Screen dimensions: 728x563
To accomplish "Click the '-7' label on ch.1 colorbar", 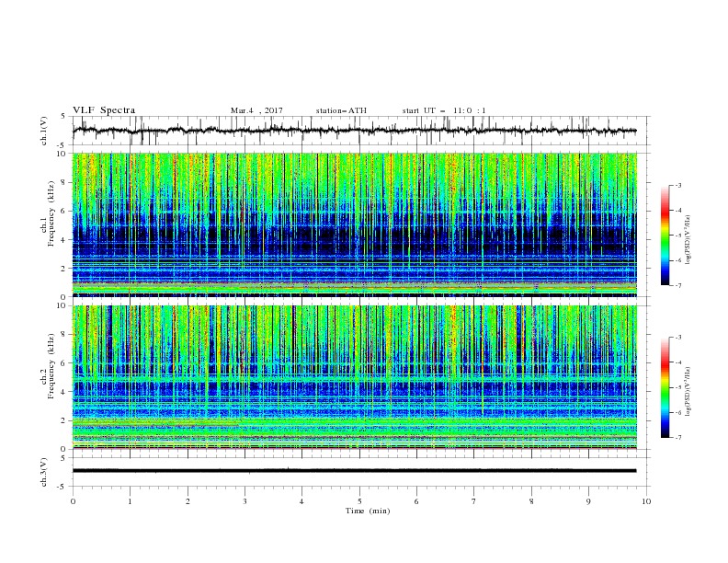I will tap(678, 285).
